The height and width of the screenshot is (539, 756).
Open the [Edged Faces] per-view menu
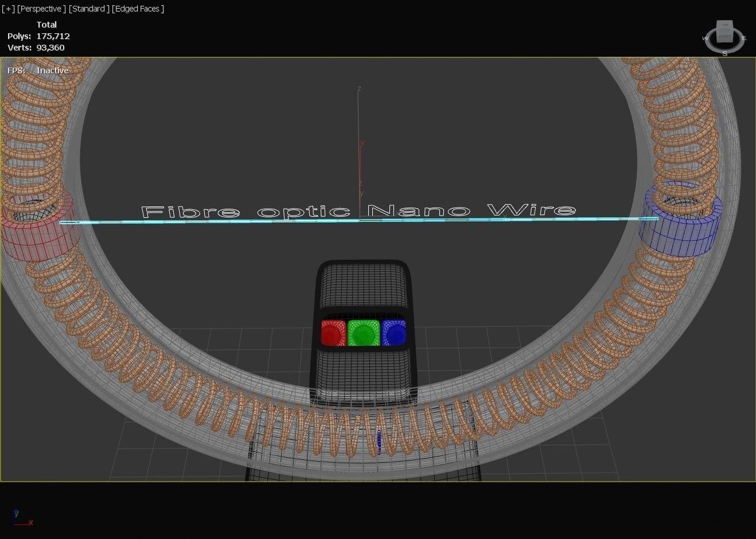pyautogui.click(x=138, y=9)
